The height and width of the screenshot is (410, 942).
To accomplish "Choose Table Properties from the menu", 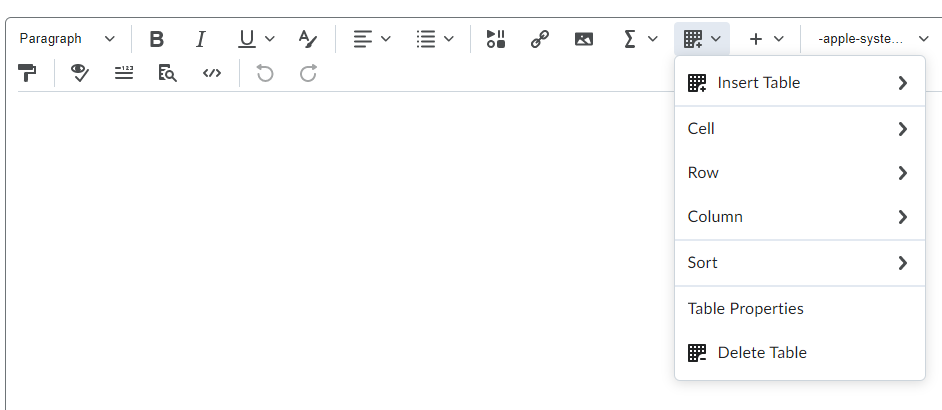I will [746, 309].
